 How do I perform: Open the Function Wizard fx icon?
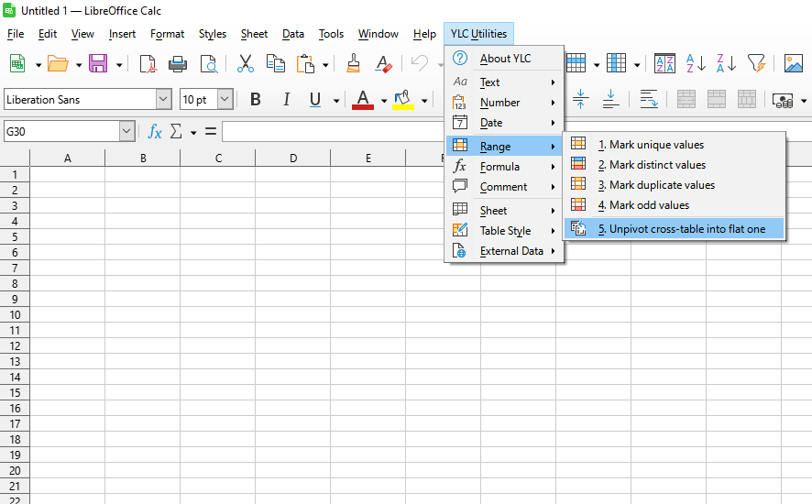[x=155, y=132]
